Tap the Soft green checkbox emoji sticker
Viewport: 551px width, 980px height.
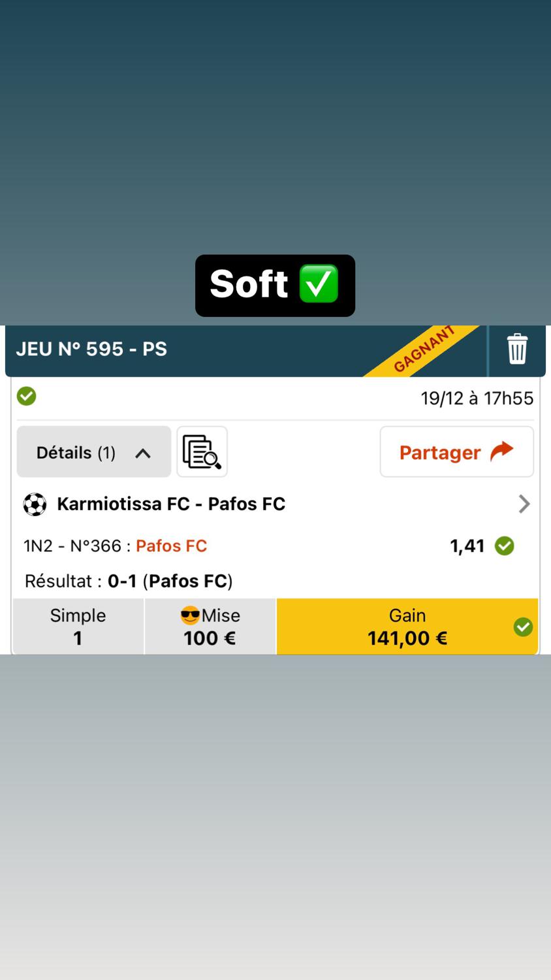tap(319, 284)
